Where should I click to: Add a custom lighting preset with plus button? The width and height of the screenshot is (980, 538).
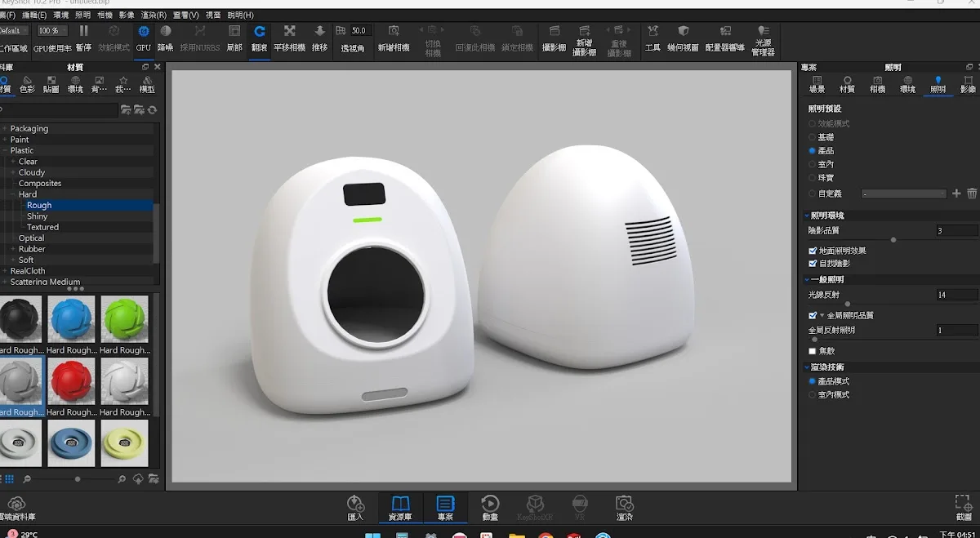point(957,193)
